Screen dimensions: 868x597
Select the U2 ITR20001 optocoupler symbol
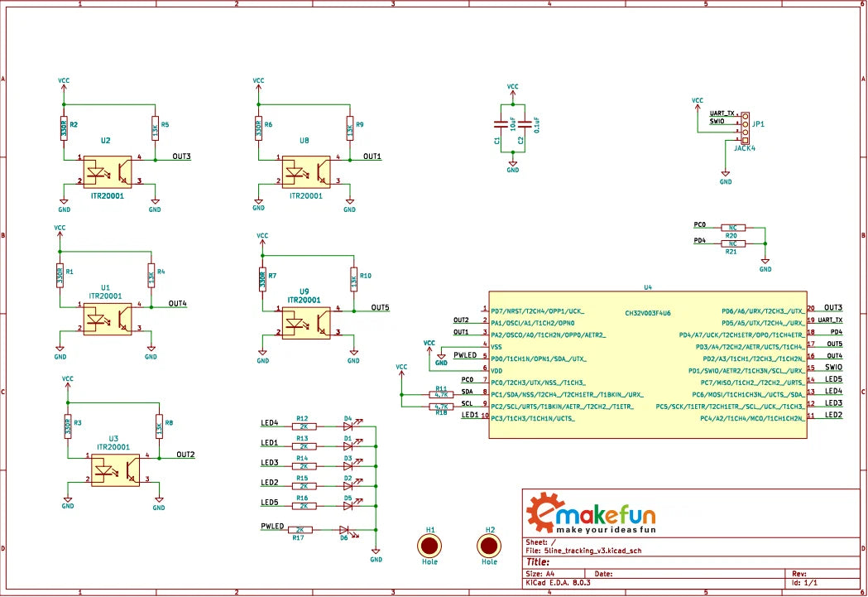pos(108,172)
